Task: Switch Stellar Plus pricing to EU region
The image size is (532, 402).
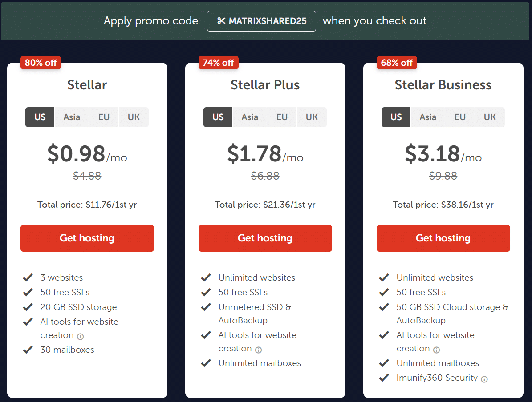Action: [281, 117]
